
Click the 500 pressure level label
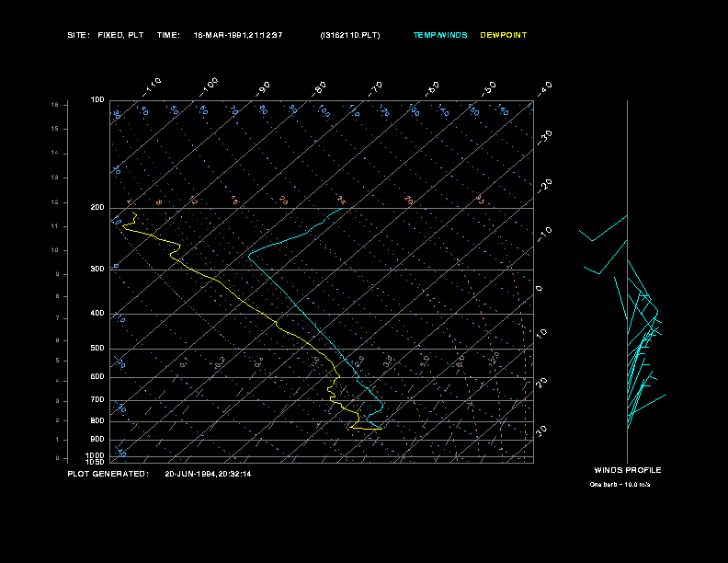tap(97, 348)
